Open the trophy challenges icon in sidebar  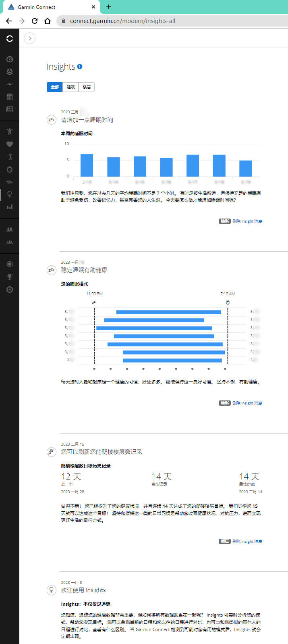10,277
